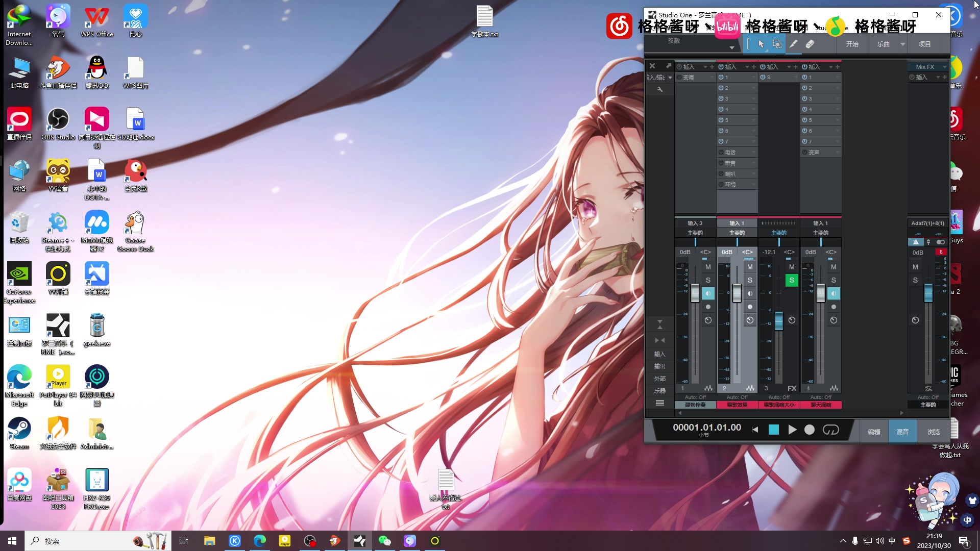Open the 项目 page
980x551 pixels.
point(924,44)
